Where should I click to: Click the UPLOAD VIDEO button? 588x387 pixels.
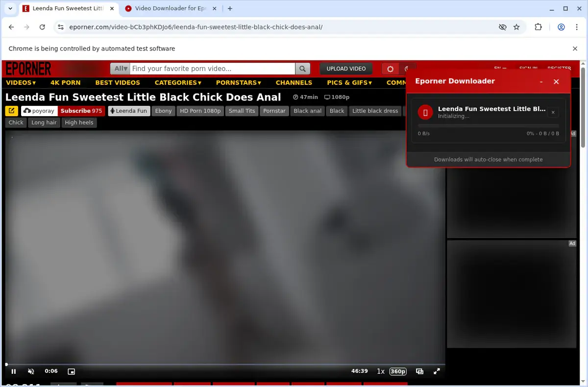coord(346,69)
